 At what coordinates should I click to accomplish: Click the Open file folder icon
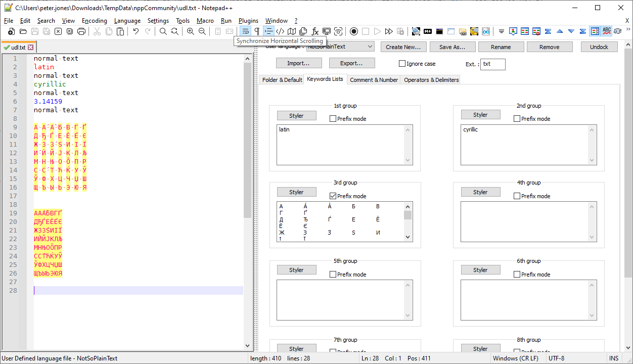23,31
